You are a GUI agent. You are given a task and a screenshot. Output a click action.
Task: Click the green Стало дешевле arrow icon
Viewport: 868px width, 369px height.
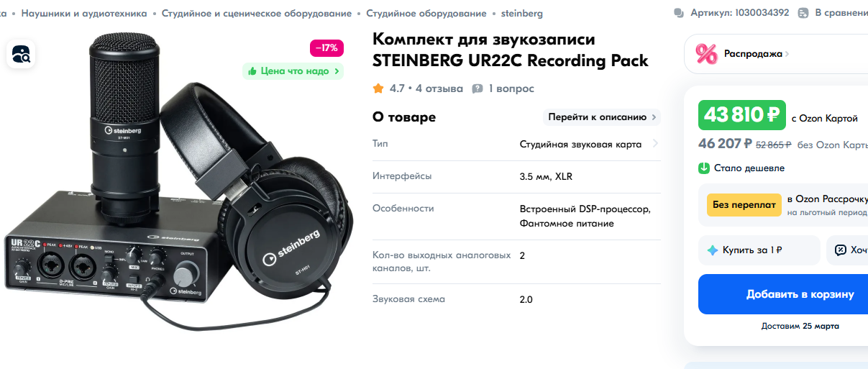[704, 168]
